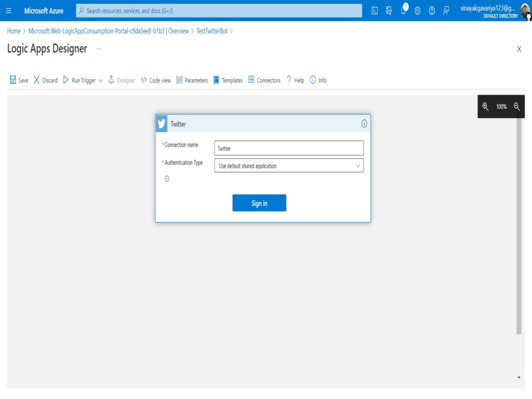Click the Twitter bird connector icon
This screenshot has width=532, height=399.
click(162, 124)
